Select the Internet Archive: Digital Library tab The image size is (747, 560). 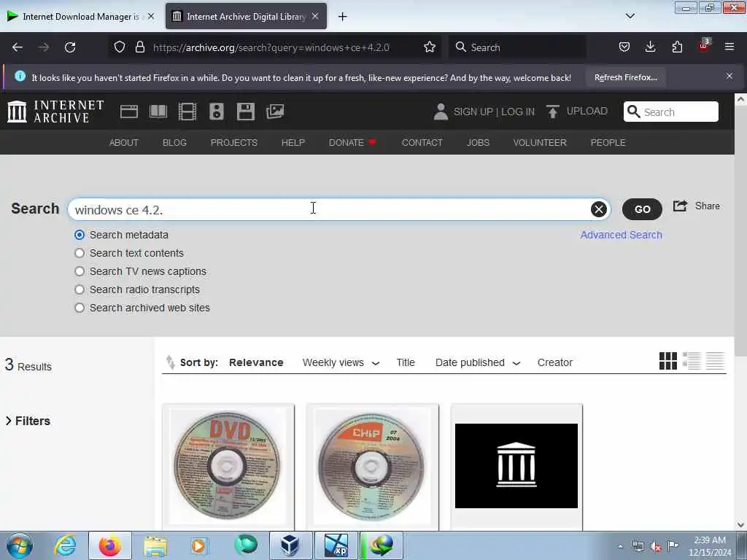click(x=246, y=17)
